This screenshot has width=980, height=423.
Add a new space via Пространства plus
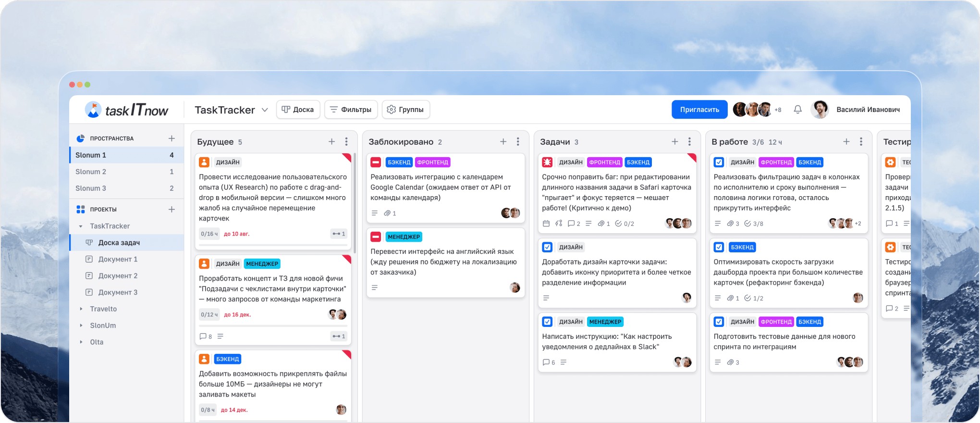pyautogui.click(x=171, y=138)
